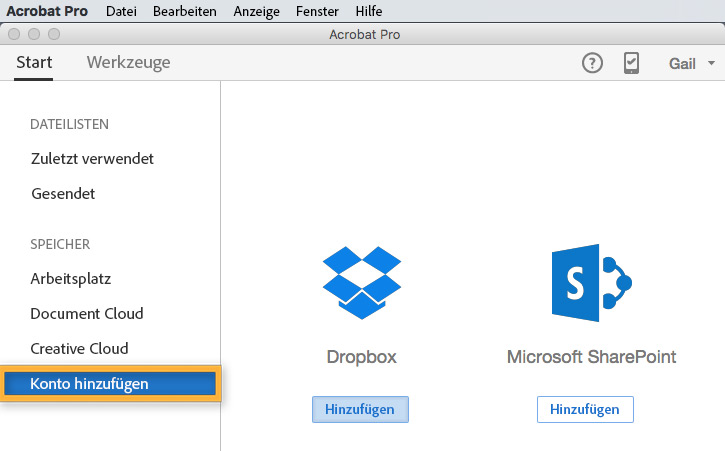Open Document Cloud storage
725x451 pixels.
click(x=87, y=314)
